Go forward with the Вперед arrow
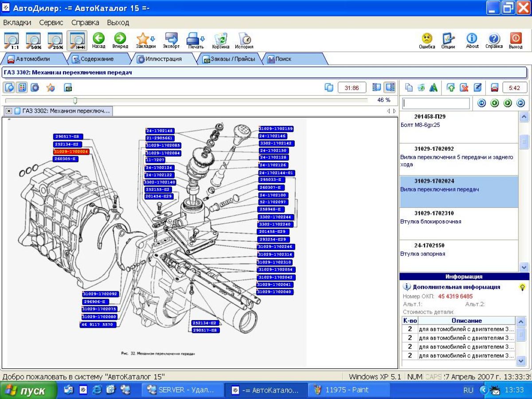This screenshot has height=399, width=532. [x=120, y=40]
